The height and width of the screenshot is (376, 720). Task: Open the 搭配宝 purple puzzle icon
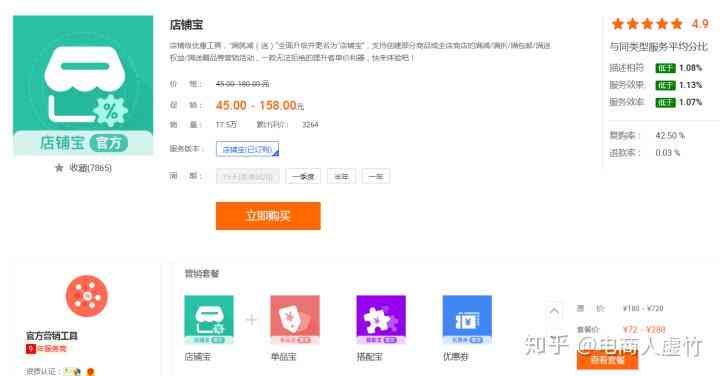381,320
